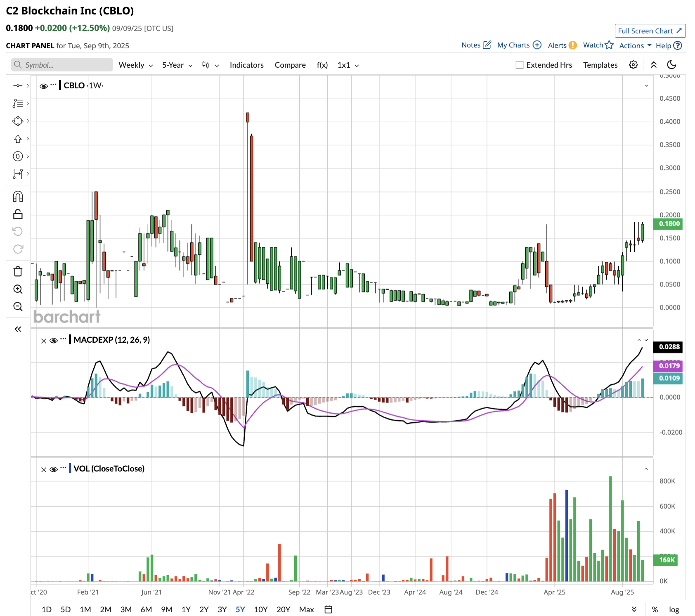The height and width of the screenshot is (616, 695).
Task: Click the undo arrow icon
Action: pyautogui.click(x=18, y=231)
